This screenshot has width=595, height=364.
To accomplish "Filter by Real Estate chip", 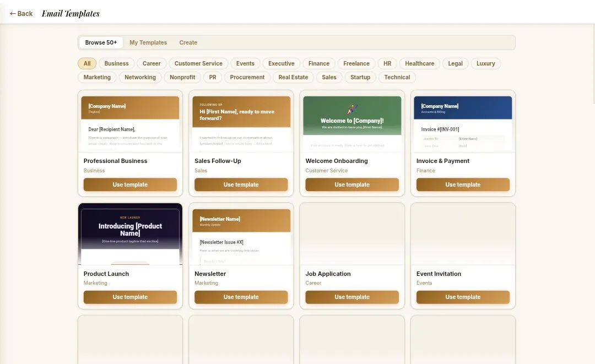I will click(293, 77).
